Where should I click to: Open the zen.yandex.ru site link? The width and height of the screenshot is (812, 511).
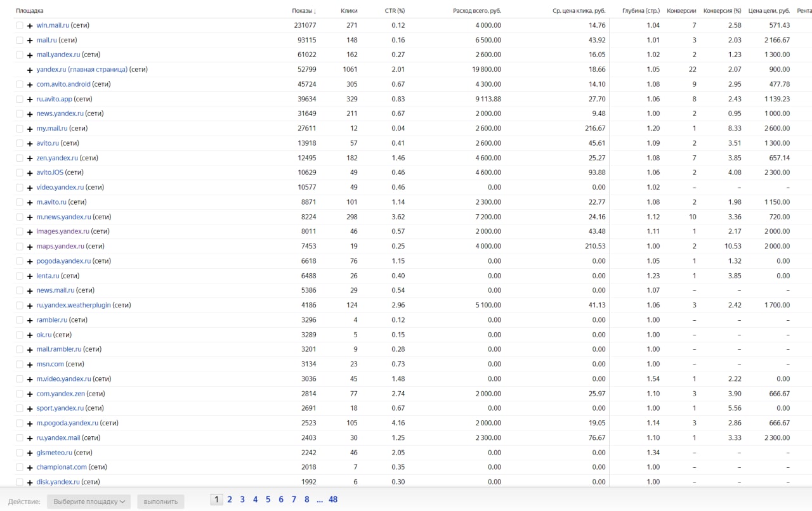point(58,158)
